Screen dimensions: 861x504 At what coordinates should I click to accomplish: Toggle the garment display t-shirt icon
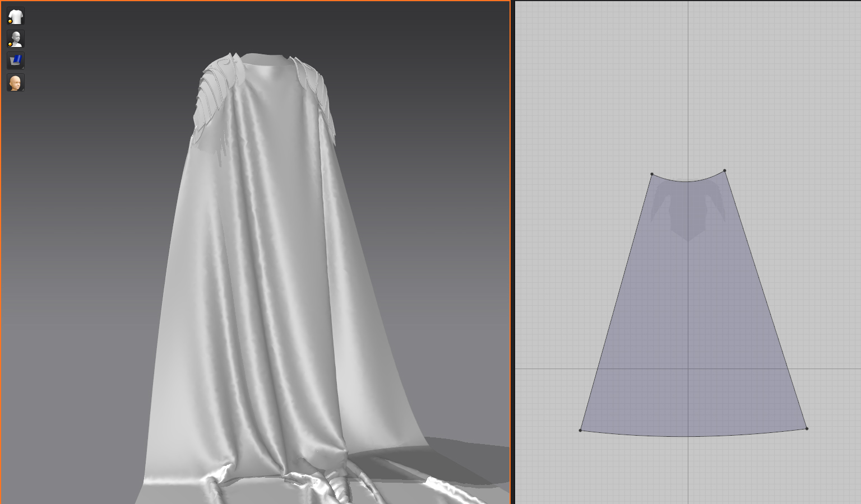16,16
